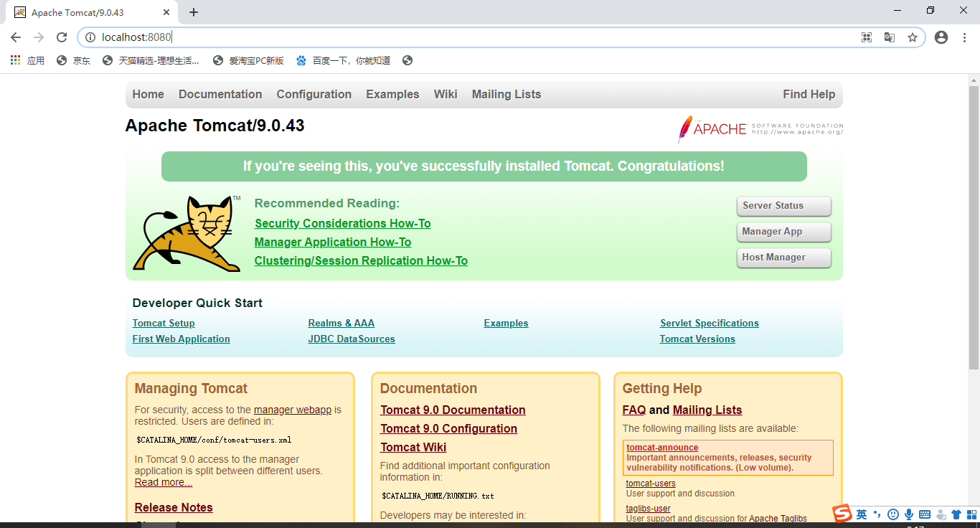
Task: Open the manager webapp link
Action: coord(293,410)
